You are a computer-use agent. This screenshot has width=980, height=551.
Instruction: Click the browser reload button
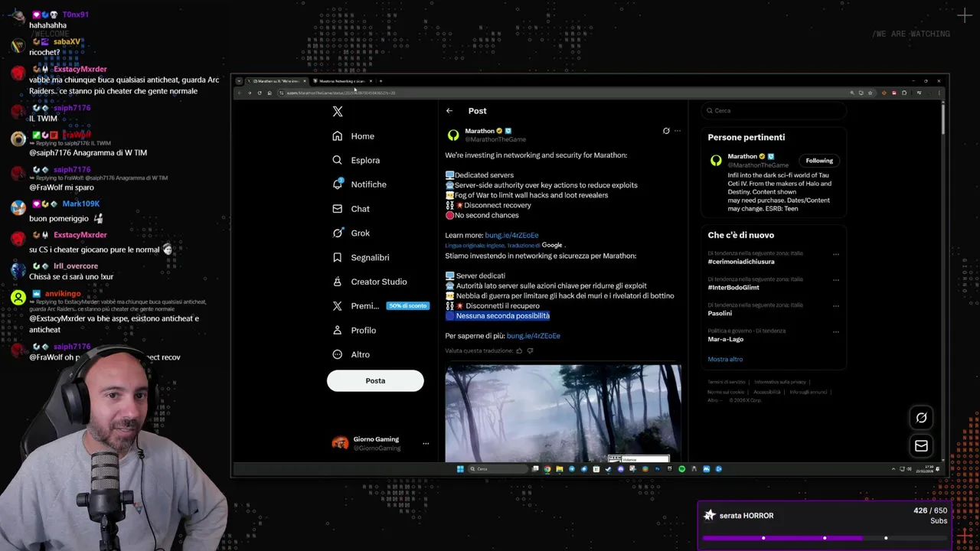[x=260, y=93]
